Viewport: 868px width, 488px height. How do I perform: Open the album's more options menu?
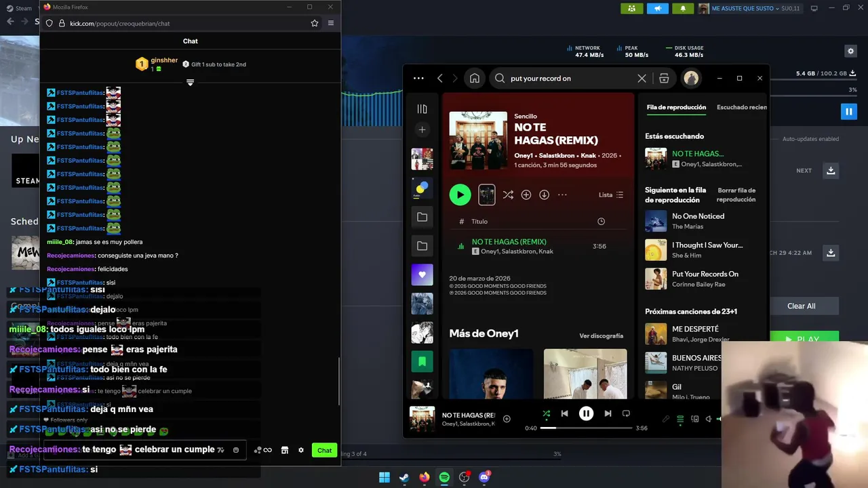coord(562,195)
